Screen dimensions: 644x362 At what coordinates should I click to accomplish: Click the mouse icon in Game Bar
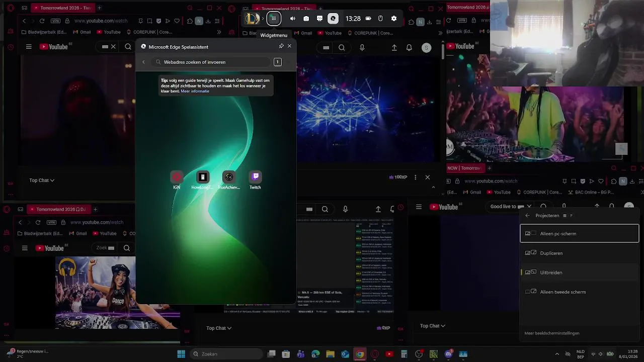(380, 19)
